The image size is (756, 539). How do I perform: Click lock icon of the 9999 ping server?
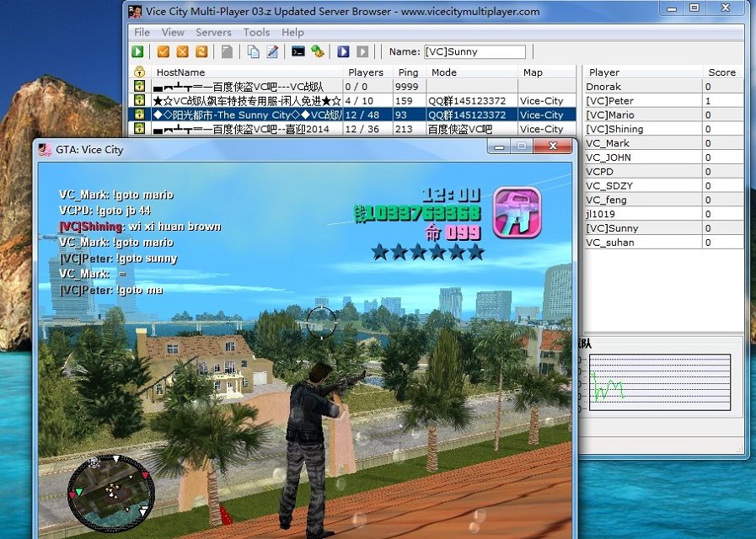click(x=139, y=87)
